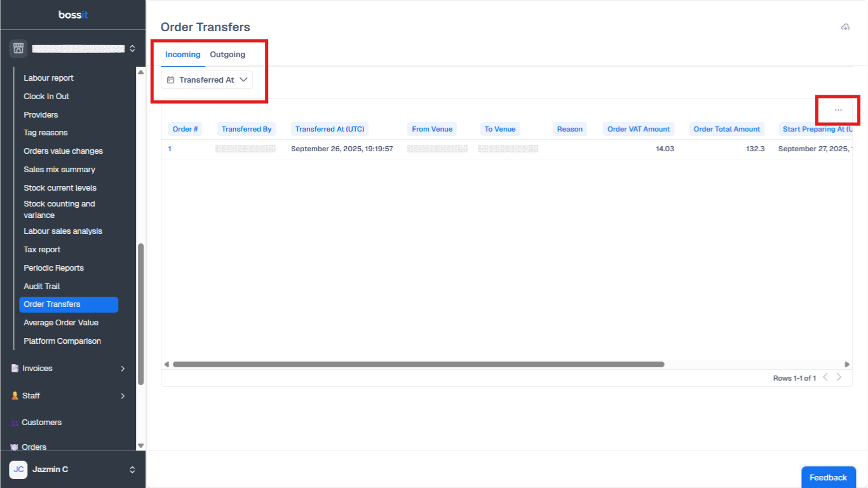Screen dimensions: 868x488
Task: Click the Invoices icon in sidebar
Action: coord(15,369)
